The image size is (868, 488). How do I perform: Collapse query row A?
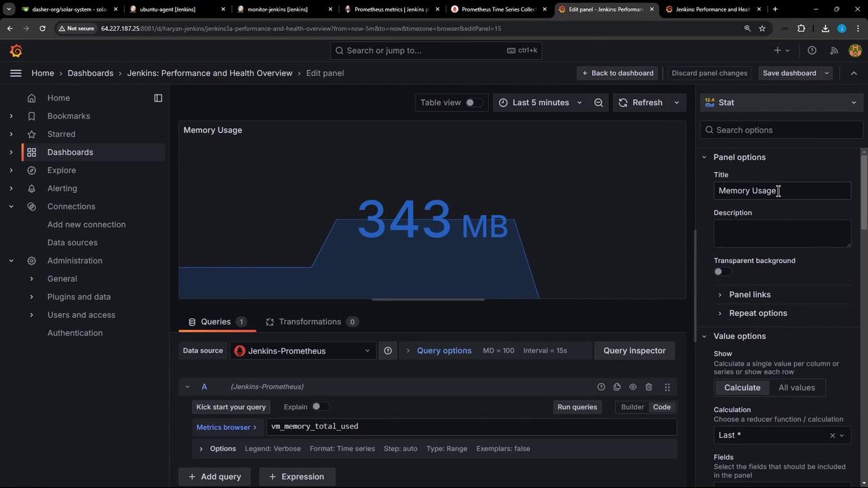pos(188,387)
